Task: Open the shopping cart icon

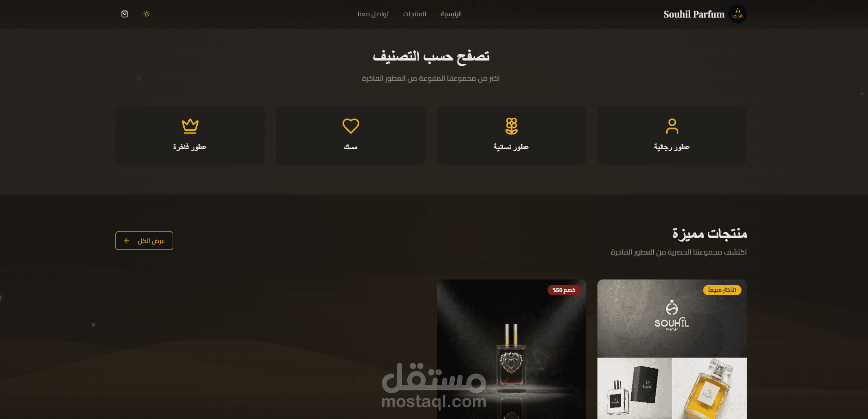Action: click(125, 14)
